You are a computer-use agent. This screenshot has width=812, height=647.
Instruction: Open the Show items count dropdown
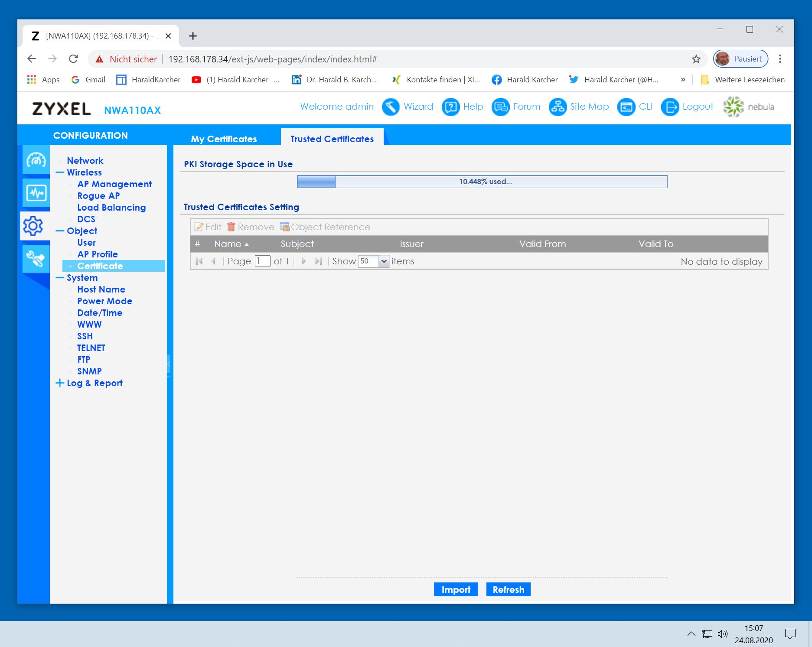[384, 261]
